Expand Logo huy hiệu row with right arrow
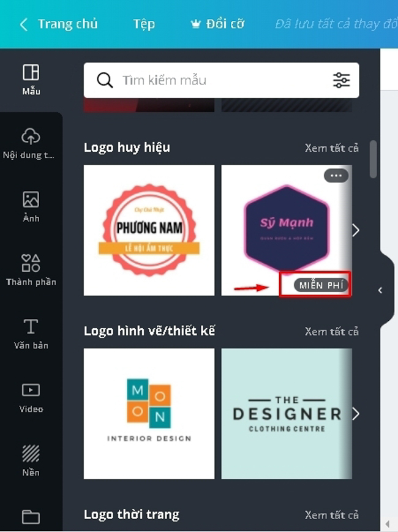The width and height of the screenshot is (398, 532). [355, 230]
